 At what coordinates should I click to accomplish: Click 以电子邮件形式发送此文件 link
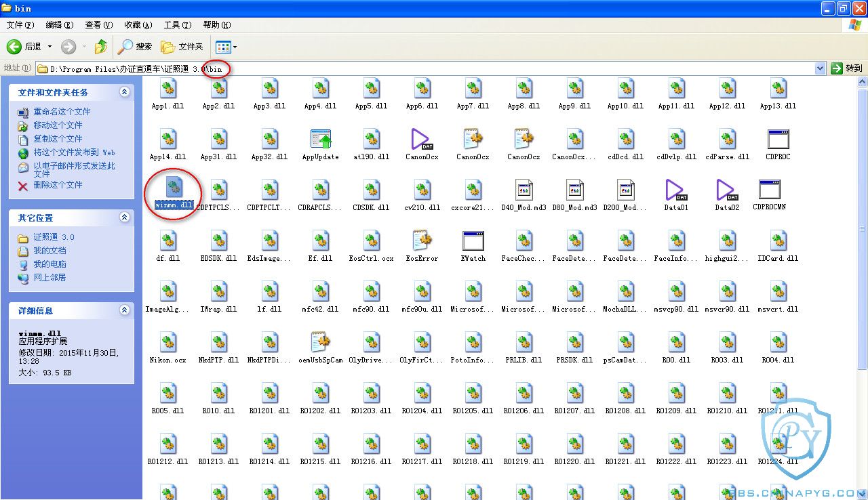(x=75, y=169)
